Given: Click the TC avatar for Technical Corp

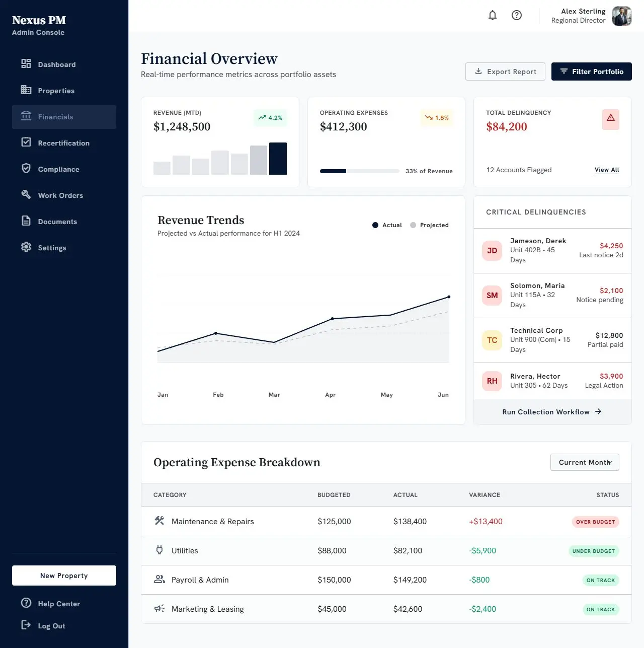Looking at the screenshot, I should (x=492, y=340).
